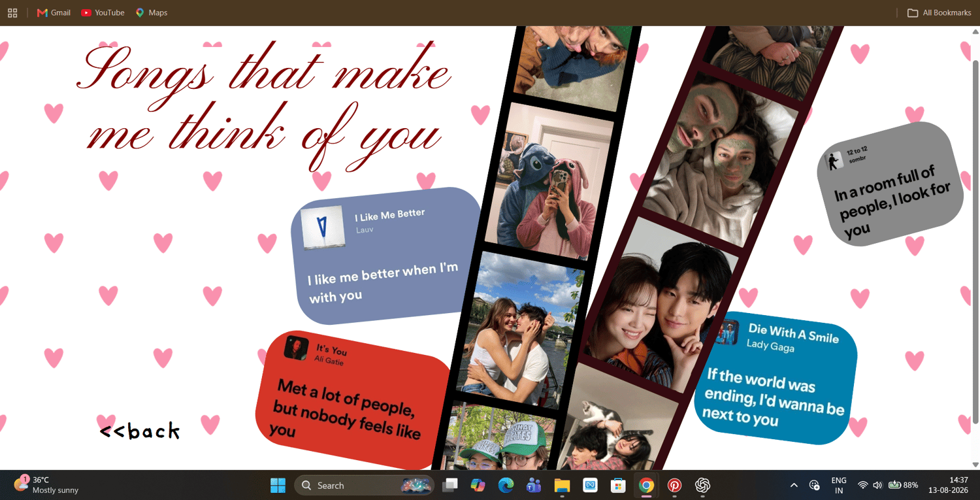The image size is (980, 500).
Task: Open Microsoft Store from the taskbar
Action: tap(618, 485)
